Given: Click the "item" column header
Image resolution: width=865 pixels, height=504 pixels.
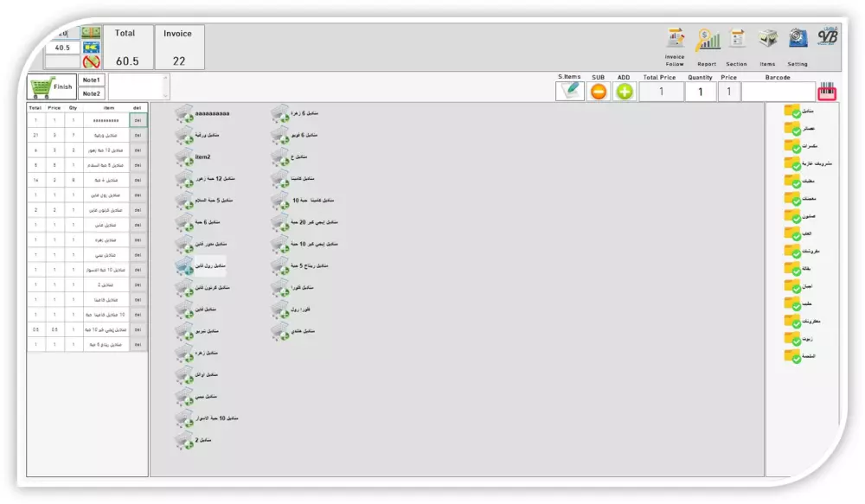Looking at the screenshot, I should pyautogui.click(x=109, y=108).
